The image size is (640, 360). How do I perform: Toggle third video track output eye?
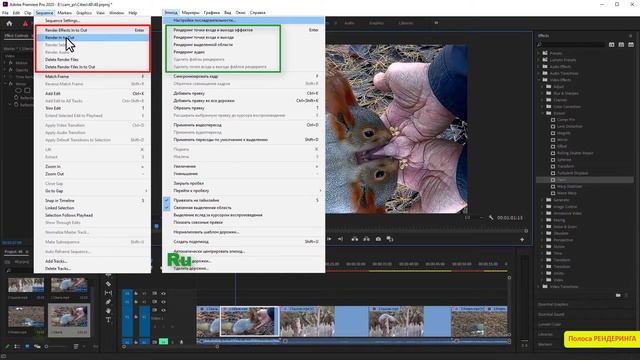point(163,310)
